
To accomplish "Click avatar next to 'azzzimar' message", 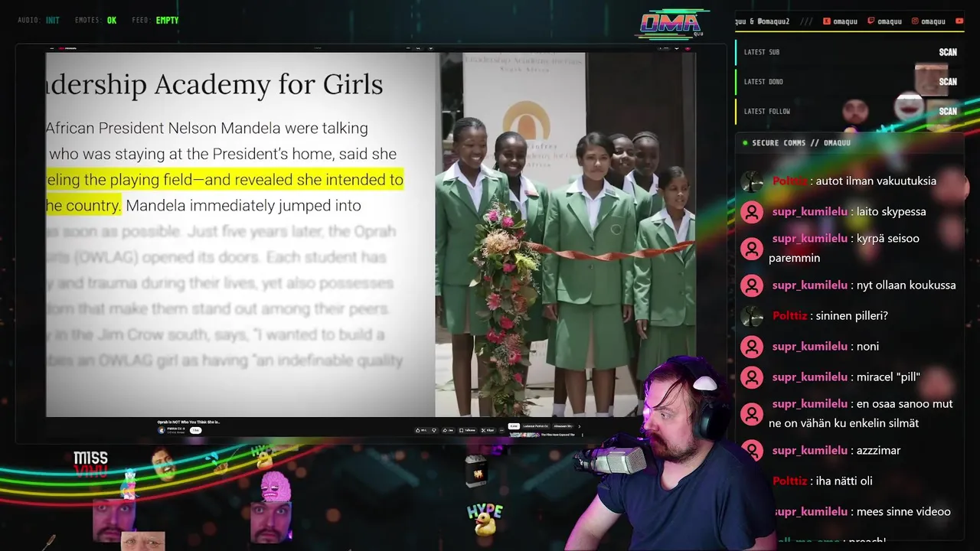I will 752,451.
